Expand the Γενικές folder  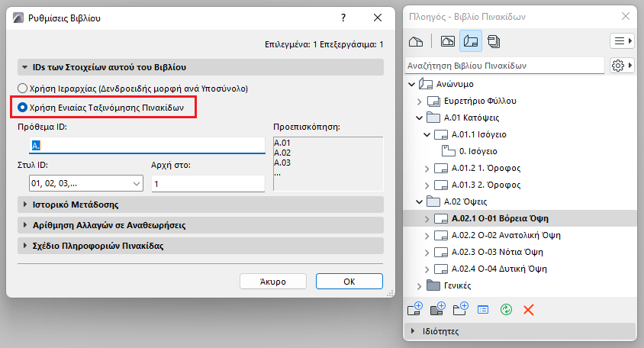pyautogui.click(x=420, y=286)
